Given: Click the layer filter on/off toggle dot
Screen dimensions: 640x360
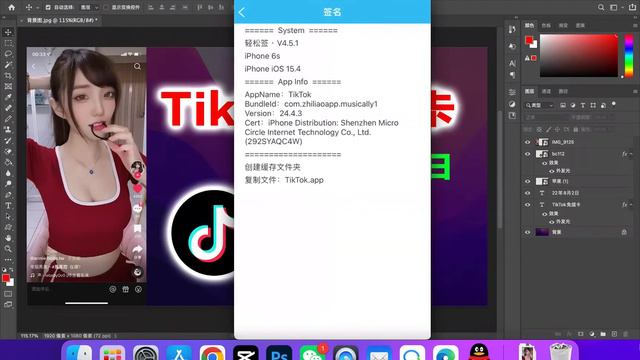Looking at the screenshot, I should [613, 104].
